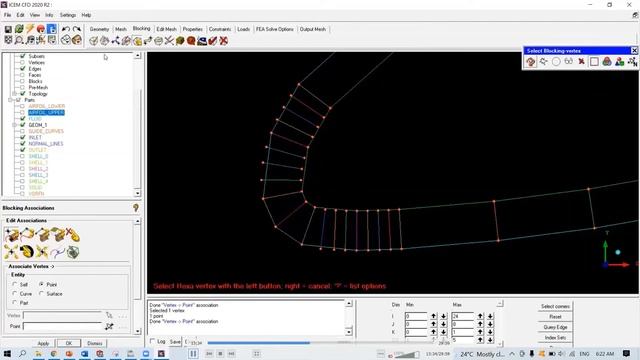
Task: Toggle the Blocks checkbox in tree
Action: pos(22,81)
